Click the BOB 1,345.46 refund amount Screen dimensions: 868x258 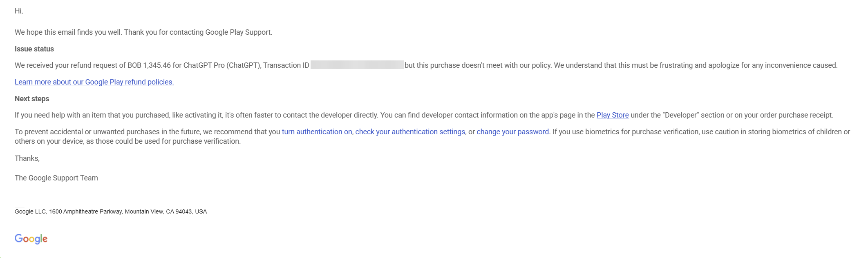[x=149, y=65]
